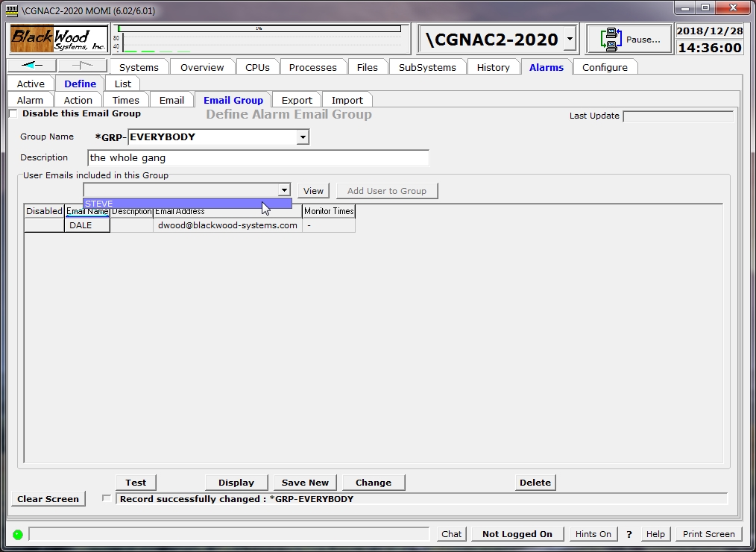The image size is (756, 552).
Task: Open the system name CGNAC2-2020 dropdown
Action: click(570, 39)
